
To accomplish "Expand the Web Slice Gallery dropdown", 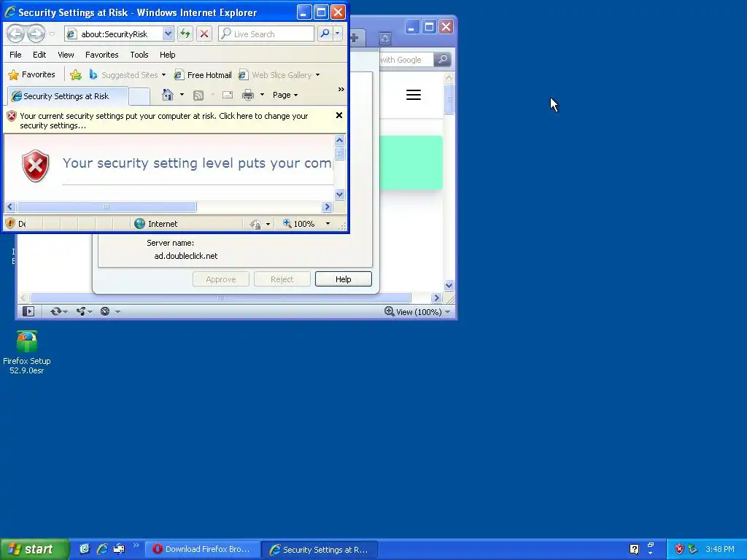I will point(317,75).
